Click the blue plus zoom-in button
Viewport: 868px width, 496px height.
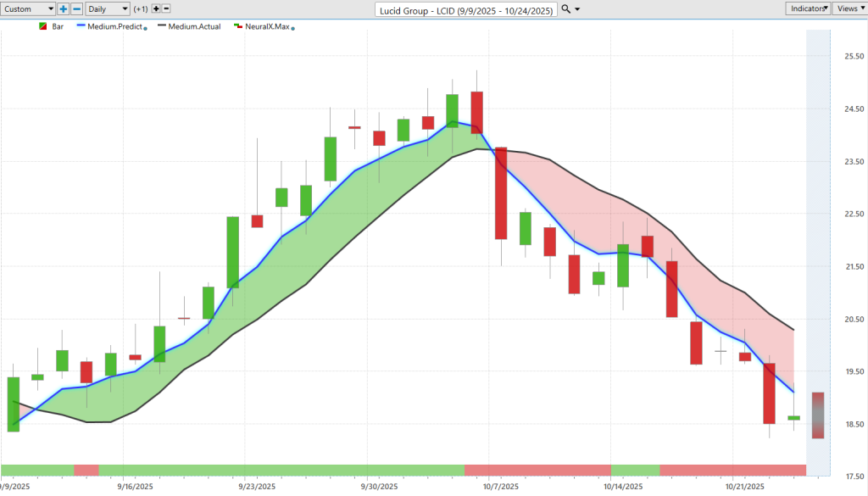[64, 8]
